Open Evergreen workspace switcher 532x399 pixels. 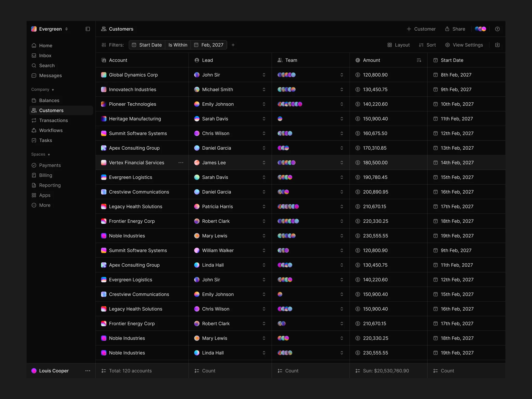(x=66, y=29)
